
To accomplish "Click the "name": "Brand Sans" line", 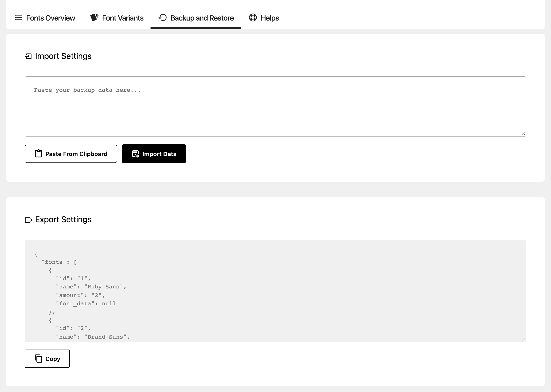I will [x=93, y=337].
